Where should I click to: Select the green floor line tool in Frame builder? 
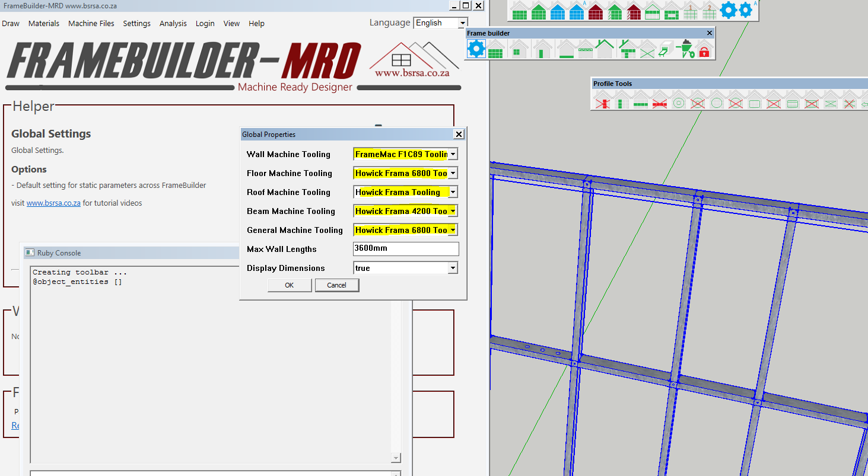(567, 49)
